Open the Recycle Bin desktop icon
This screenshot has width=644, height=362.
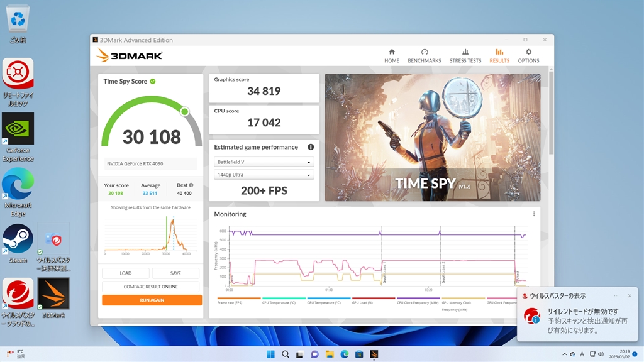tap(18, 25)
